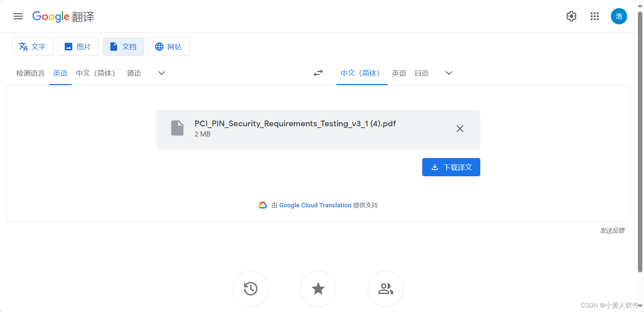Switch to 网站 website mode

pyautogui.click(x=169, y=47)
